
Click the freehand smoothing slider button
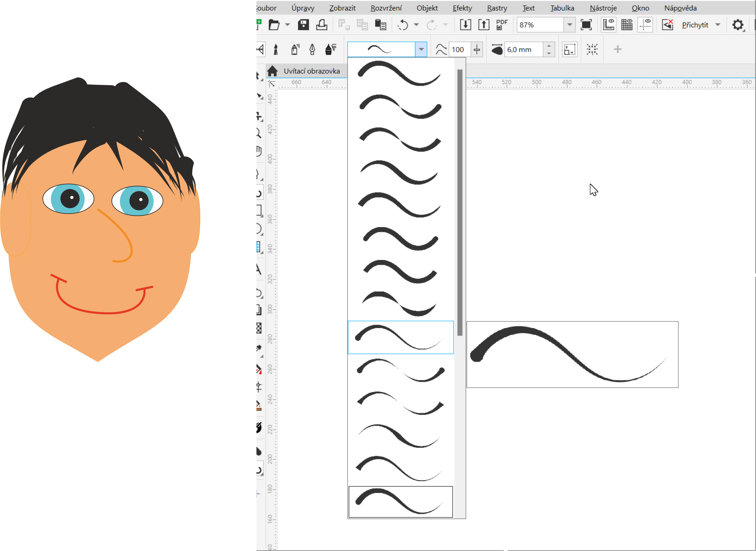click(477, 50)
